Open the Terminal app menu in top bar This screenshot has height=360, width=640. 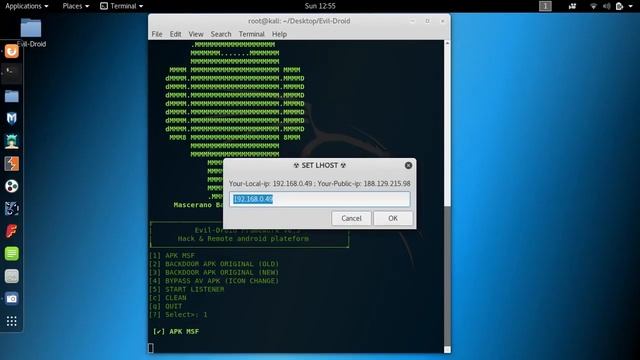122,6
